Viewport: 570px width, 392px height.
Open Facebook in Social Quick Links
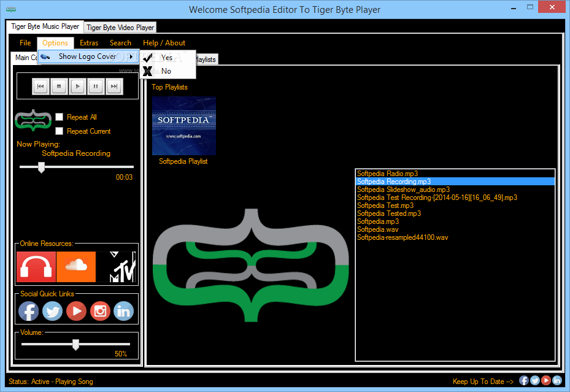[x=28, y=311]
